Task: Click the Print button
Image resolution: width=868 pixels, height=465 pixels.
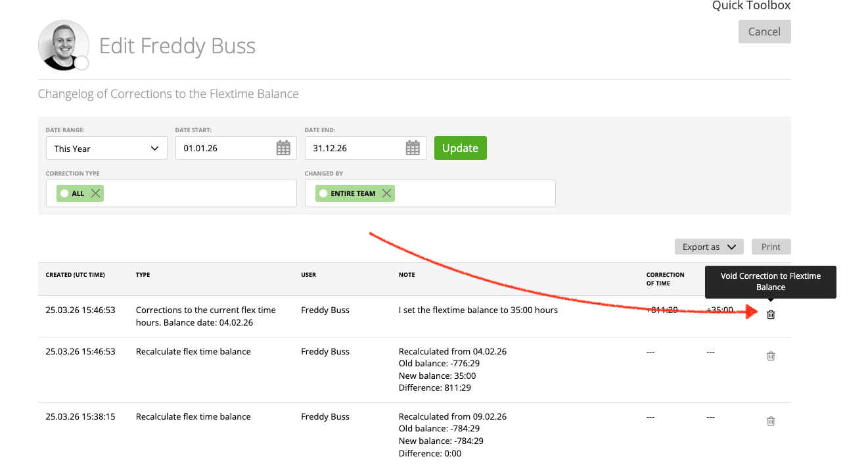Action: pyautogui.click(x=771, y=247)
